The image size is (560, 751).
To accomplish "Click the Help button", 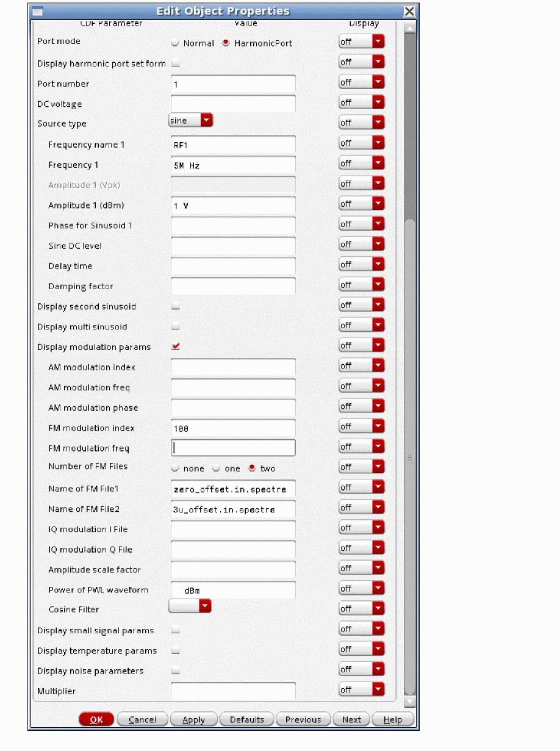I will [393, 719].
